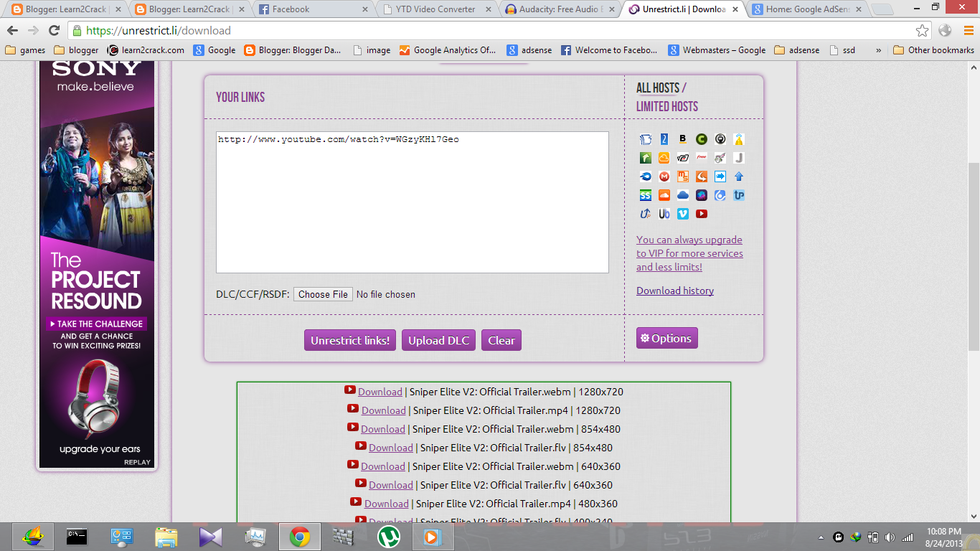This screenshot has height=551, width=980.
Task: Click the YouTube host icon in the hosts list
Action: 702,214
